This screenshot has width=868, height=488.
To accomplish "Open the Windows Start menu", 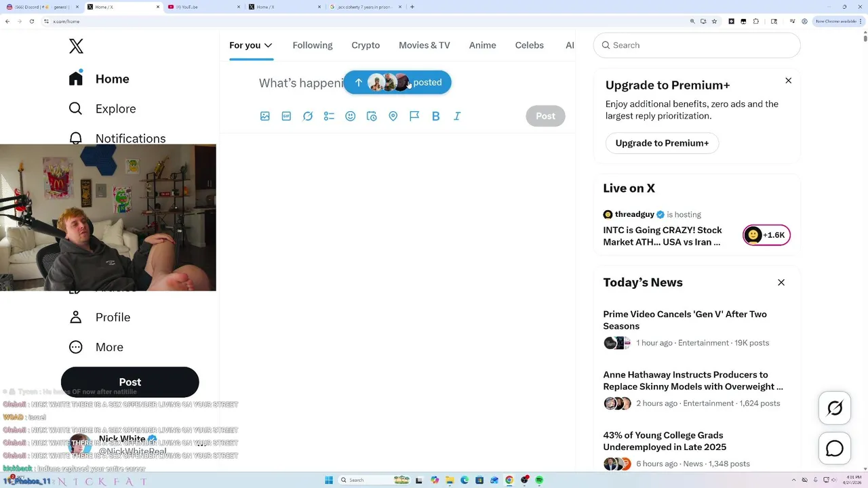I will pyautogui.click(x=329, y=480).
